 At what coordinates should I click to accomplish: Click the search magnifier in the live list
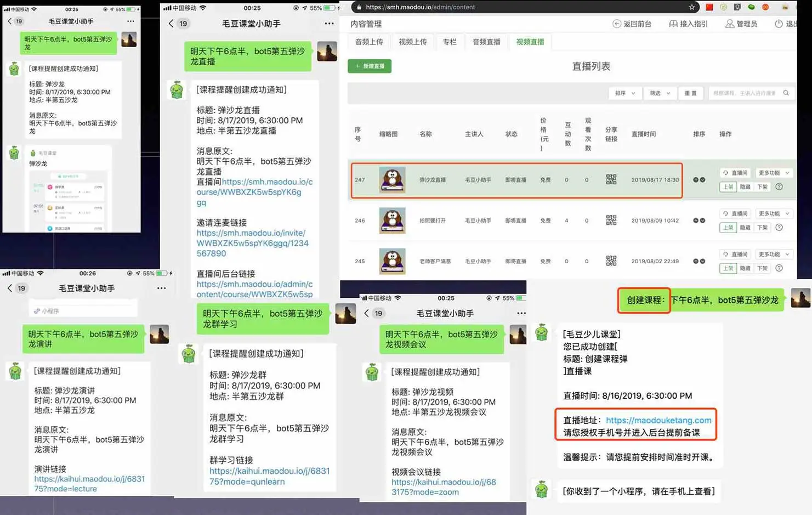click(786, 93)
